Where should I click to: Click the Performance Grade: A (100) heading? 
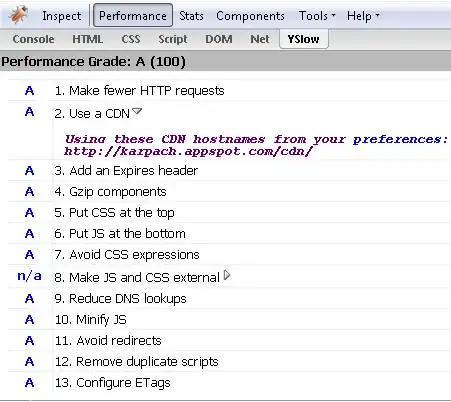tap(93, 62)
